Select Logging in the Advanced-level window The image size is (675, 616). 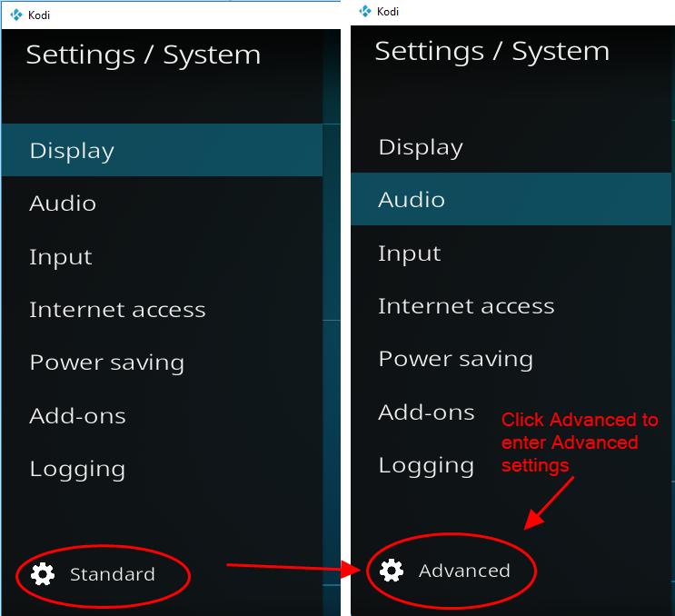(x=426, y=465)
